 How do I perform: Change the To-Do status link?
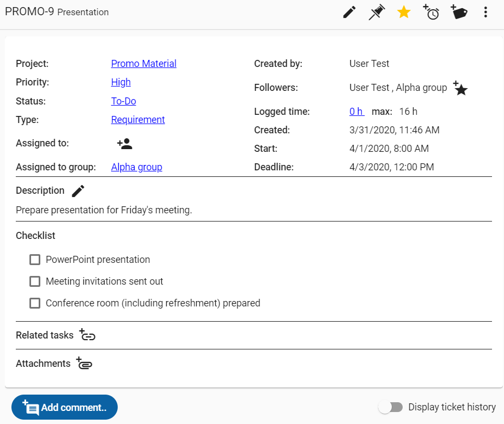tap(124, 101)
